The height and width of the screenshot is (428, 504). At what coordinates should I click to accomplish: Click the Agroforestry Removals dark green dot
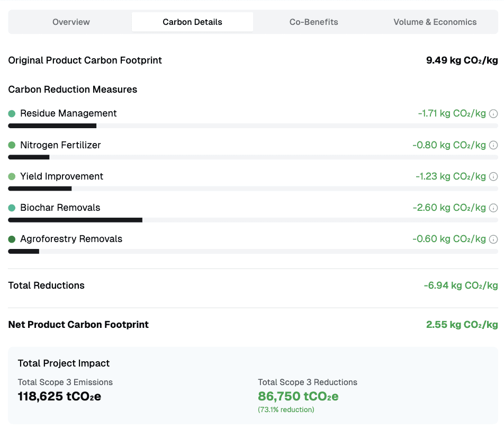coord(12,239)
